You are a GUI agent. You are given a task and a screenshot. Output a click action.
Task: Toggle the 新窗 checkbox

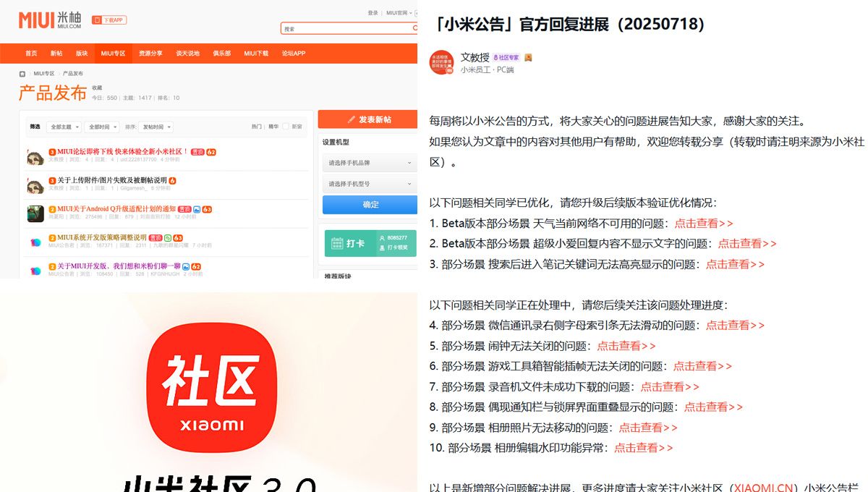[x=285, y=127]
